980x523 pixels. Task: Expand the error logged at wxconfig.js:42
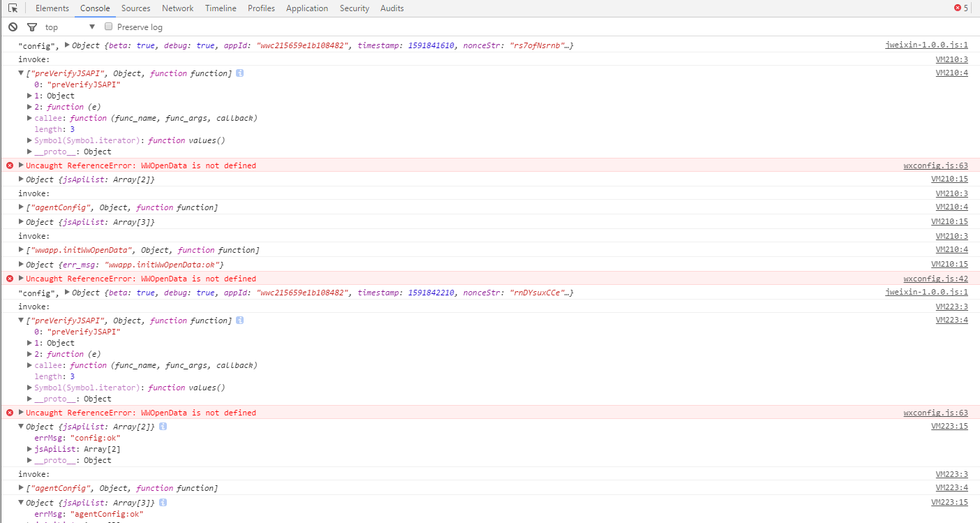(22, 279)
